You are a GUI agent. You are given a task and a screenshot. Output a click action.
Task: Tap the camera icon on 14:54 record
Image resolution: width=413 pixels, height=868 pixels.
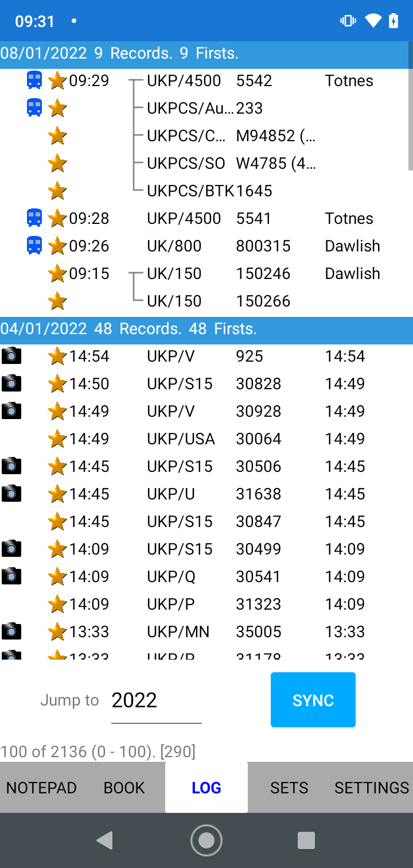[x=11, y=356]
